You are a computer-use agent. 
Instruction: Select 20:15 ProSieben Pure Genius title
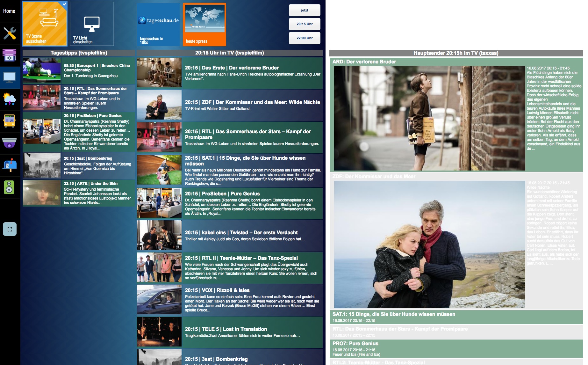222,194
